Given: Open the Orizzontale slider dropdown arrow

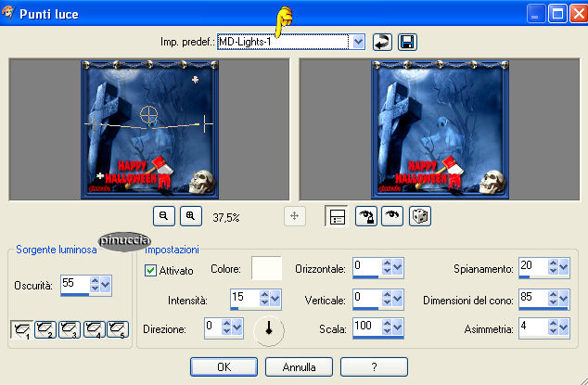Looking at the screenshot, I should pyautogui.click(x=398, y=267).
